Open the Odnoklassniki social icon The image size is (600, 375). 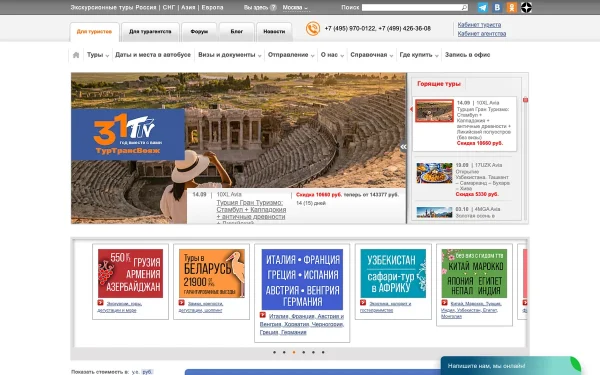click(512, 7)
